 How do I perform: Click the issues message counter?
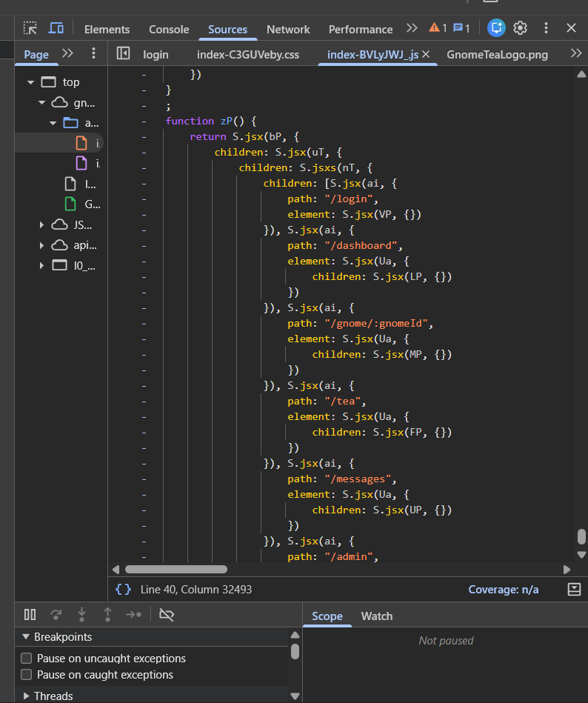(461, 28)
